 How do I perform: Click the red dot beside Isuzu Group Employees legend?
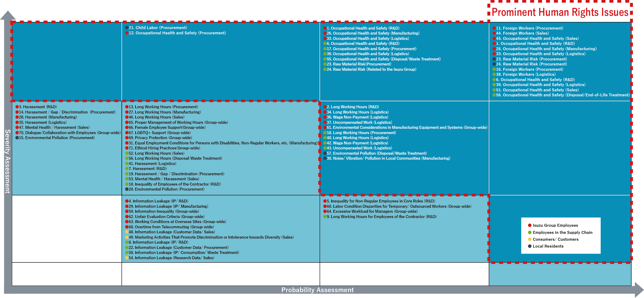tap(530, 225)
